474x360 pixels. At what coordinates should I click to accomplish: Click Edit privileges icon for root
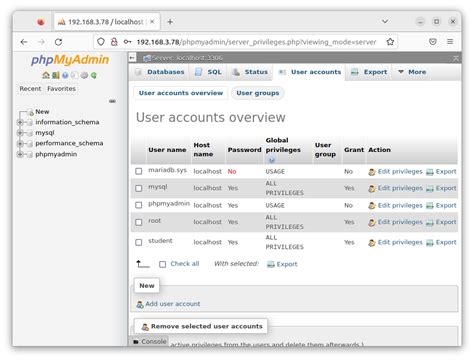(x=372, y=222)
